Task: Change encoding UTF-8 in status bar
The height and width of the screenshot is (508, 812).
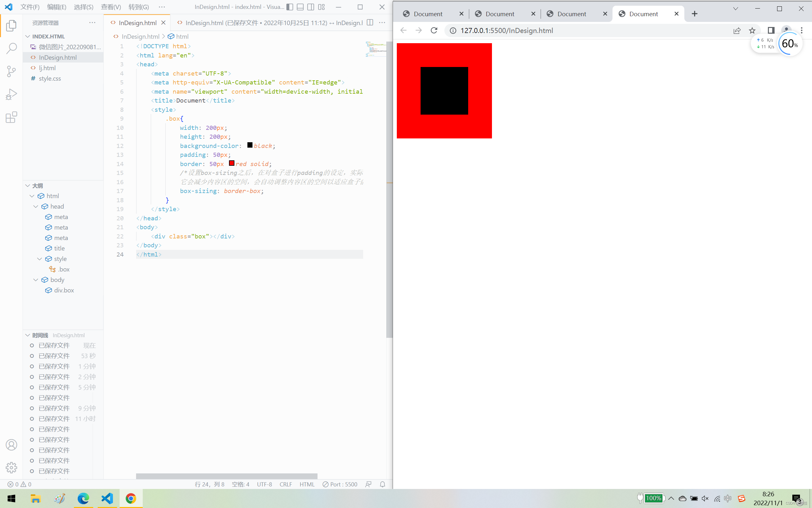Action: click(x=265, y=484)
